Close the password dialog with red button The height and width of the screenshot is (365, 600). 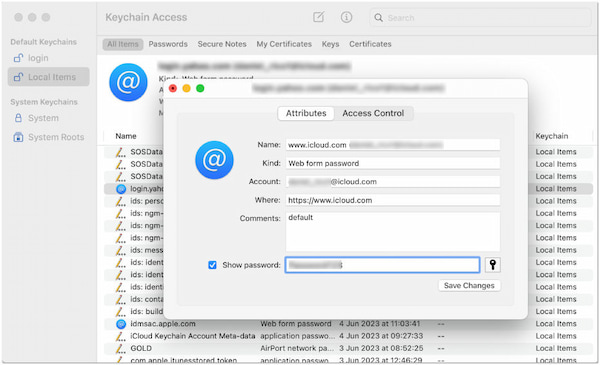(x=173, y=88)
